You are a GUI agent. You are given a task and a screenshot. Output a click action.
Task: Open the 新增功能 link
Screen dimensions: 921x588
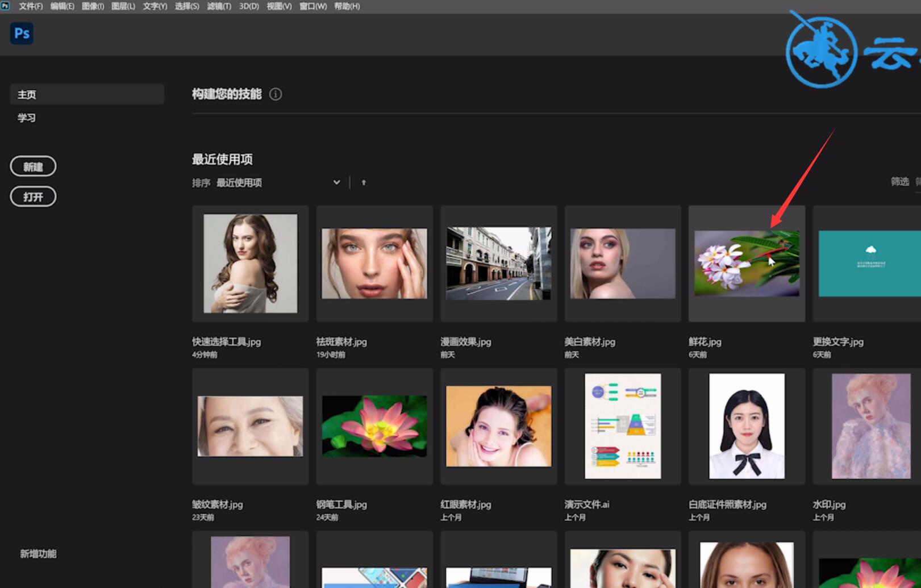[38, 554]
